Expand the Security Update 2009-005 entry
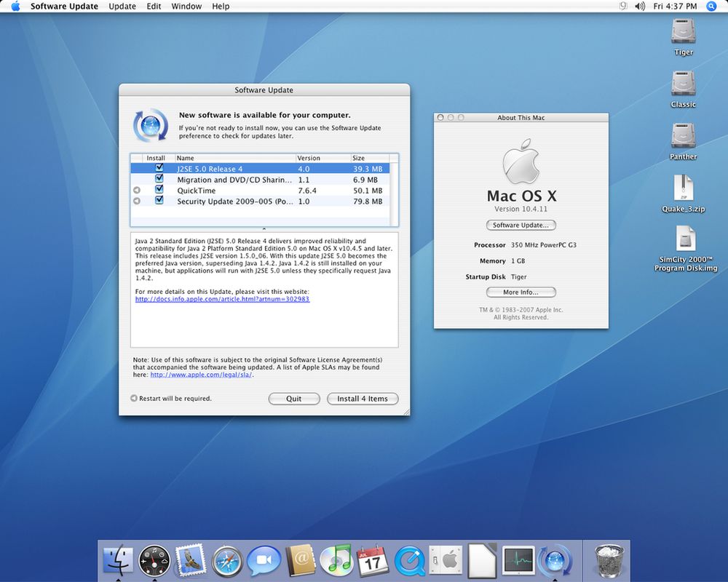This screenshot has height=582, width=728. tap(136, 201)
